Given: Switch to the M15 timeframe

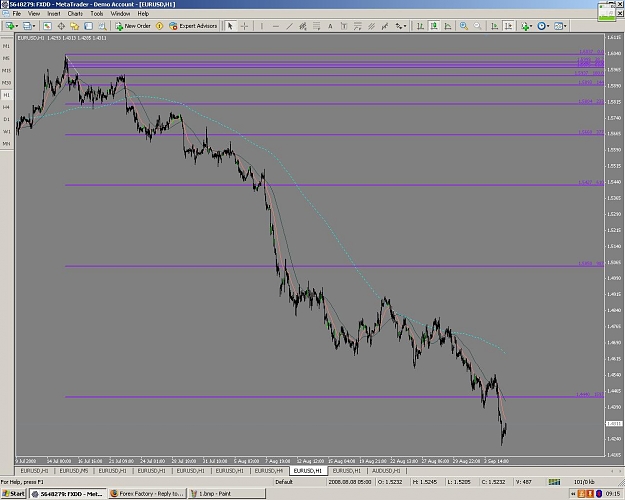Looking at the screenshot, I should click(6, 71).
